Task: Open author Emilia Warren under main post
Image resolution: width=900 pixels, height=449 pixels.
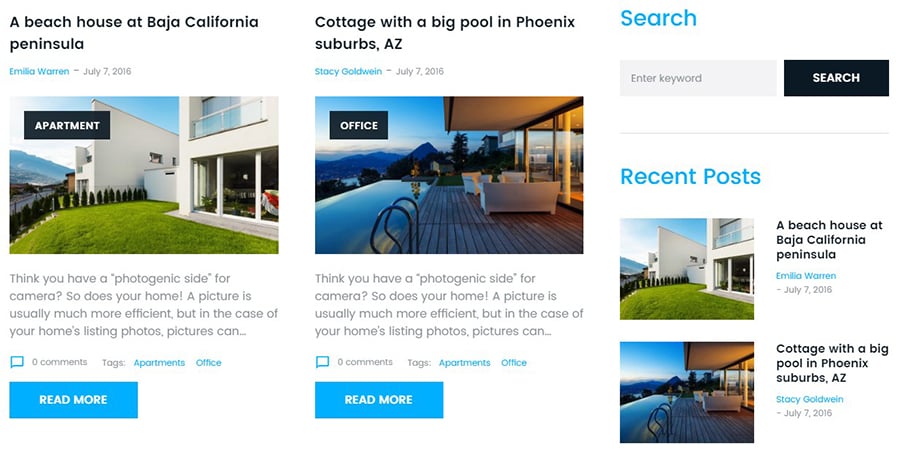Action: (x=39, y=71)
